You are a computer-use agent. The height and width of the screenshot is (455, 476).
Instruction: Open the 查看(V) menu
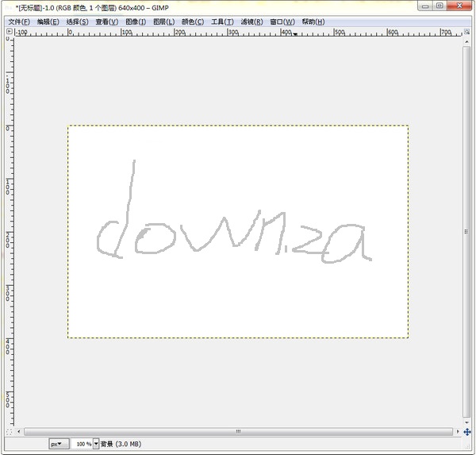click(x=106, y=21)
